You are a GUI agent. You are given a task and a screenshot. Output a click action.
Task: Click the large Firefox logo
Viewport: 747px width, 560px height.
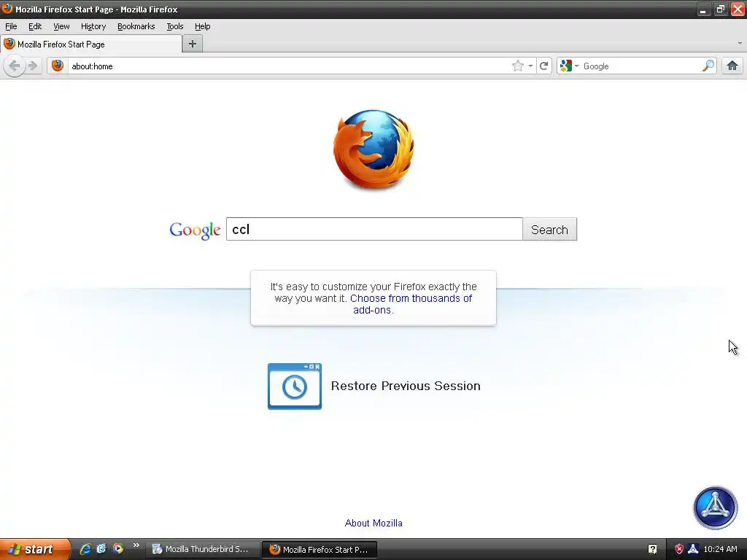(373, 149)
